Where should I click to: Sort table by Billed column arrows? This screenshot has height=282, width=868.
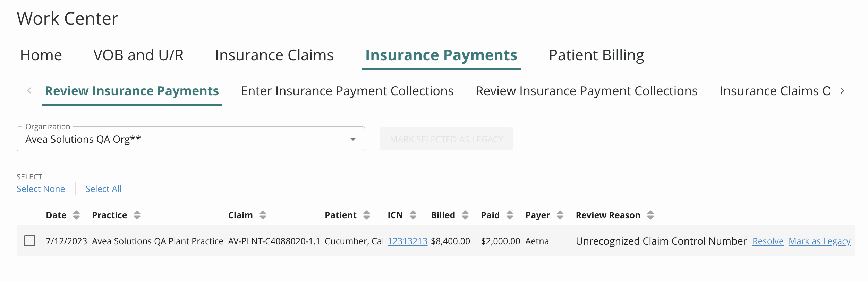[x=465, y=215]
